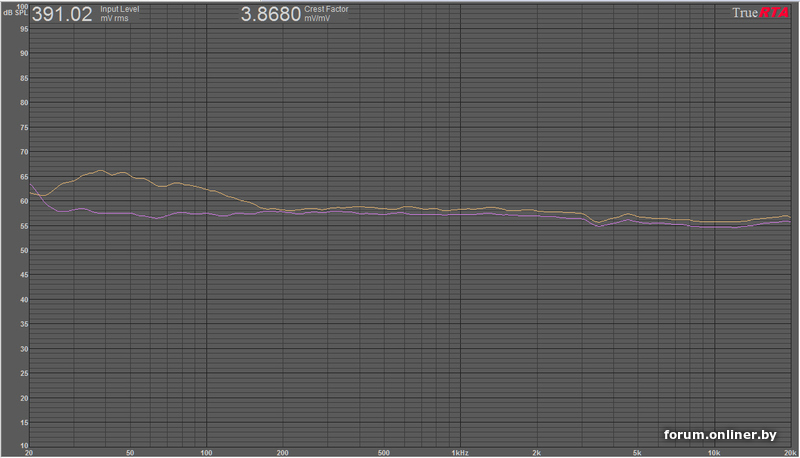Viewport: 800px width, 458px height.
Task: Click the 95 dB level axis label
Action: tap(24, 29)
